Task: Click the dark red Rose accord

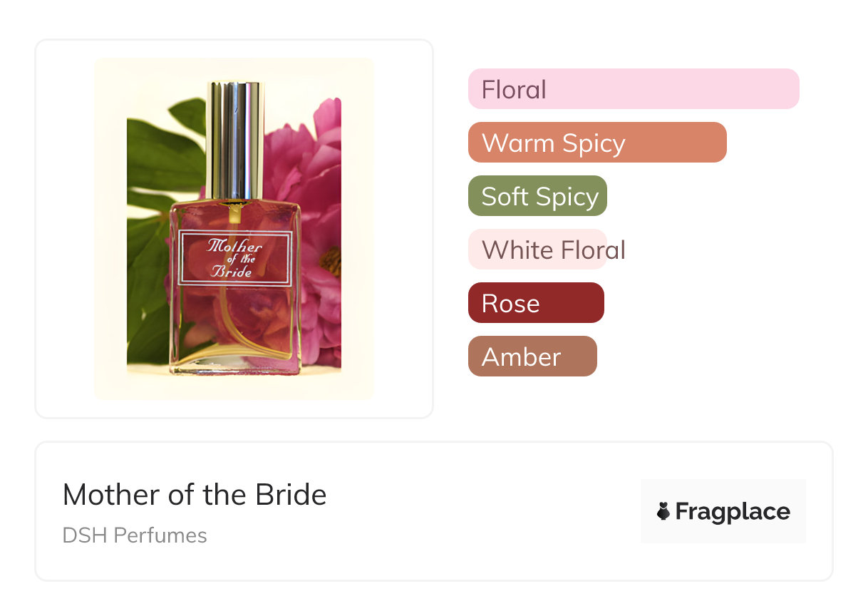Action: click(536, 303)
